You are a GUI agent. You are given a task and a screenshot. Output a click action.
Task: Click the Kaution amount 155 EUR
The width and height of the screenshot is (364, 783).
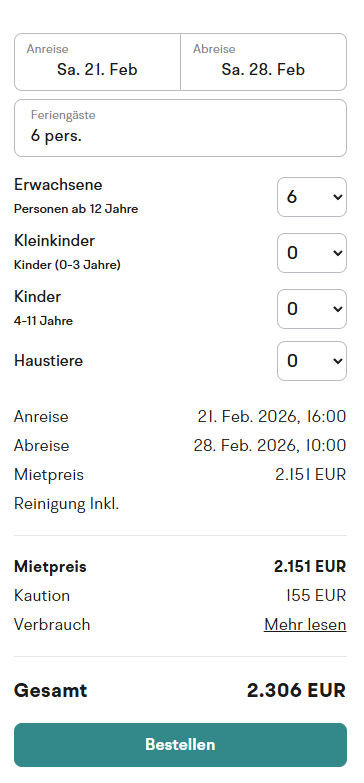[316, 596]
